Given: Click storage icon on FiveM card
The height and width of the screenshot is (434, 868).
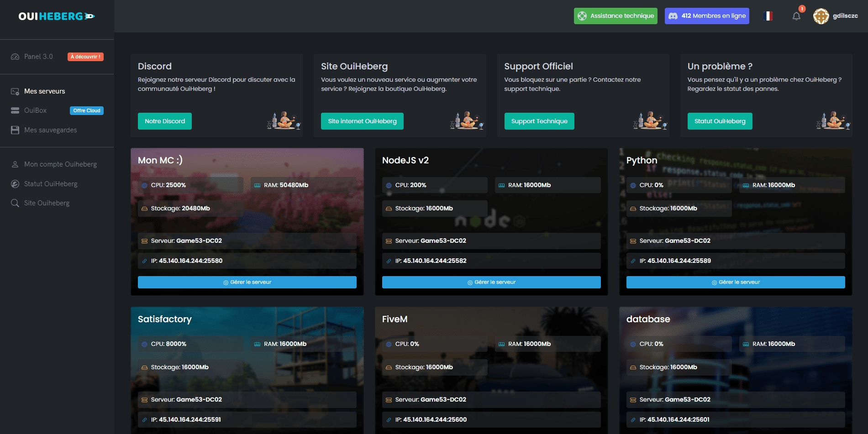Looking at the screenshot, I should tap(389, 367).
